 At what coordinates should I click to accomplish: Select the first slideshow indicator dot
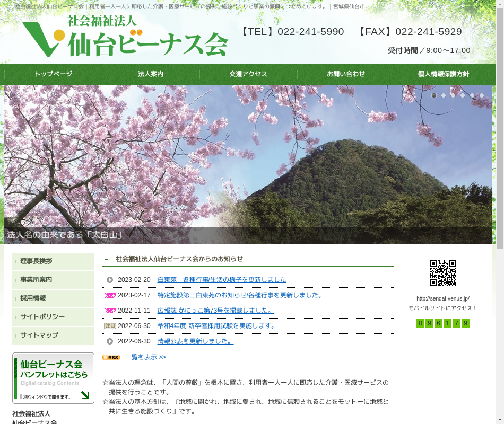[x=434, y=95]
